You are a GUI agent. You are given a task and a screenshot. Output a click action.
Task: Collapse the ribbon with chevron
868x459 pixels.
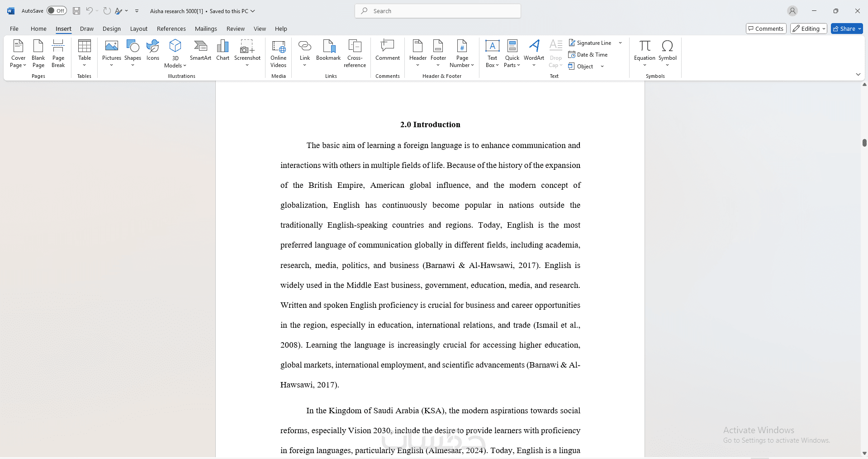(x=858, y=74)
